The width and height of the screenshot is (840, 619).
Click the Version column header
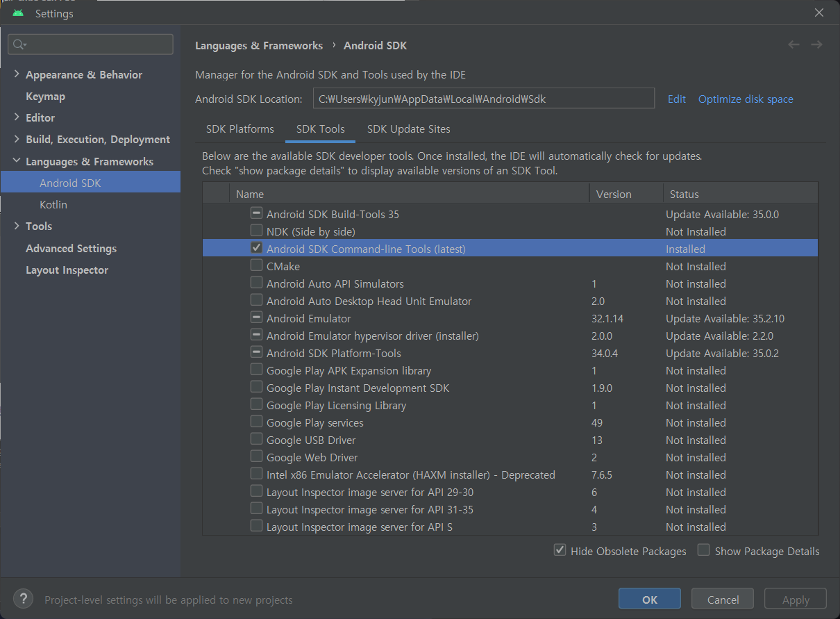(625, 194)
